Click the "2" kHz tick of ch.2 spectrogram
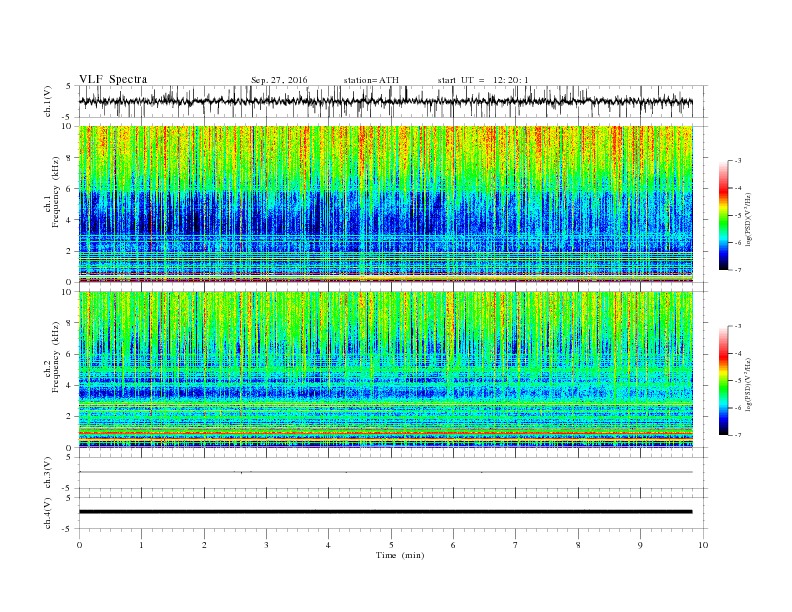The height and width of the screenshot is (612, 792). point(70,417)
